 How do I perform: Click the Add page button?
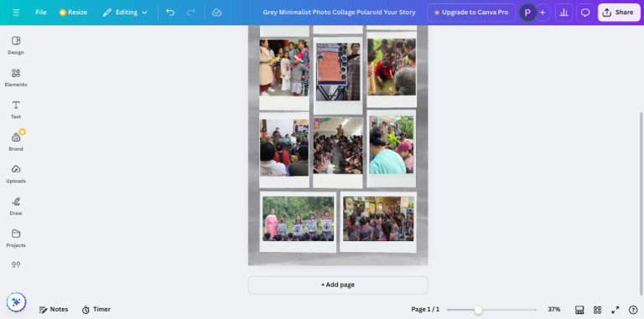pyautogui.click(x=338, y=285)
